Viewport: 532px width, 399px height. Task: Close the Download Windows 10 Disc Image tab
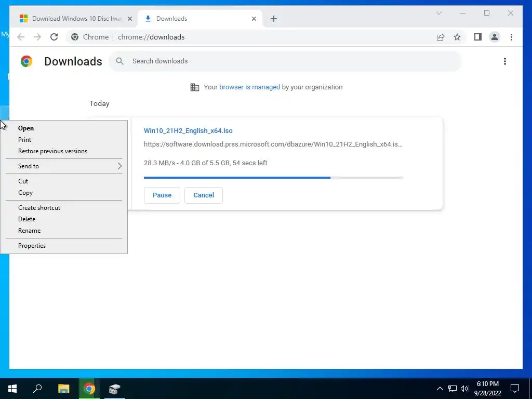click(x=129, y=19)
